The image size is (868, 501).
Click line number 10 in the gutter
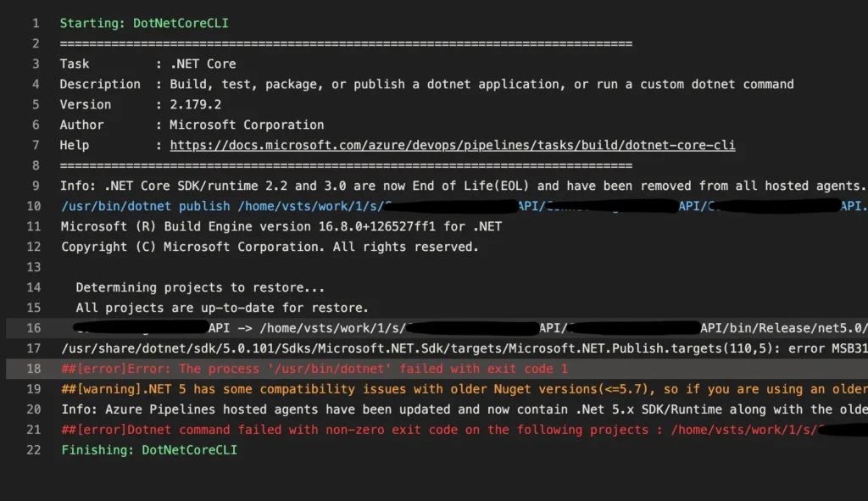point(34,206)
